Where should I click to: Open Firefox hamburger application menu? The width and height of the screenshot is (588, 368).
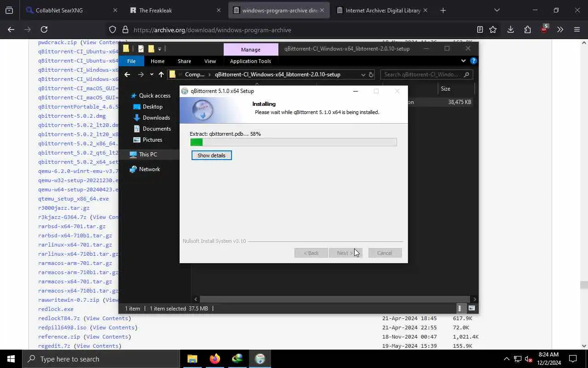(577, 30)
